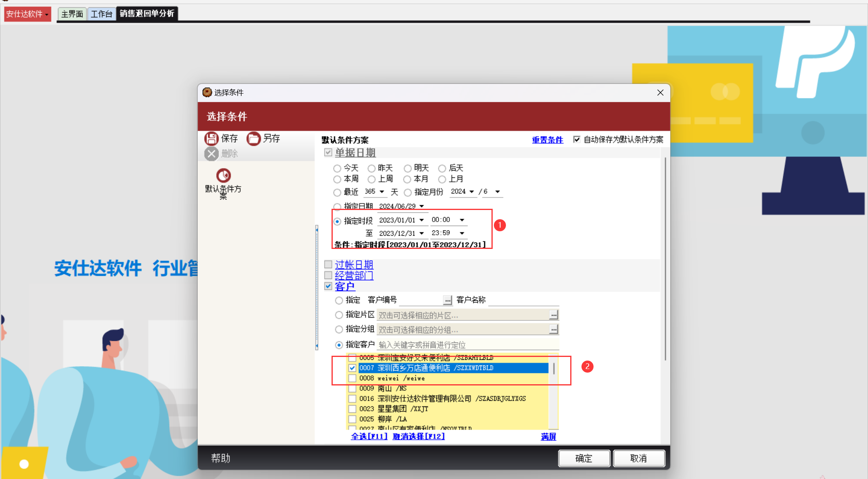Click the Delete (删除) icon
868x479 pixels.
click(x=211, y=154)
